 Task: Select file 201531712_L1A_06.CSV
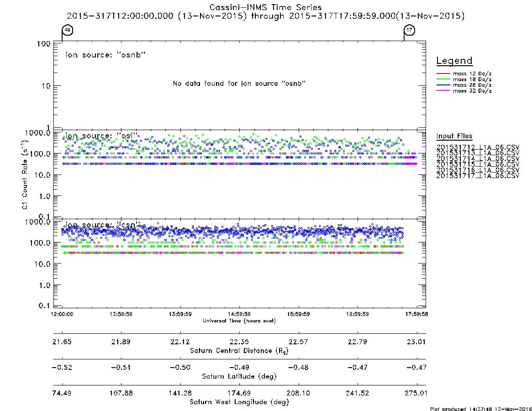[478, 148]
